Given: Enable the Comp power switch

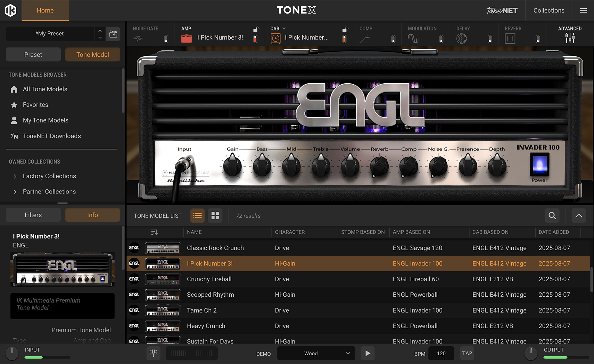Looking at the screenshot, I should [393, 39].
